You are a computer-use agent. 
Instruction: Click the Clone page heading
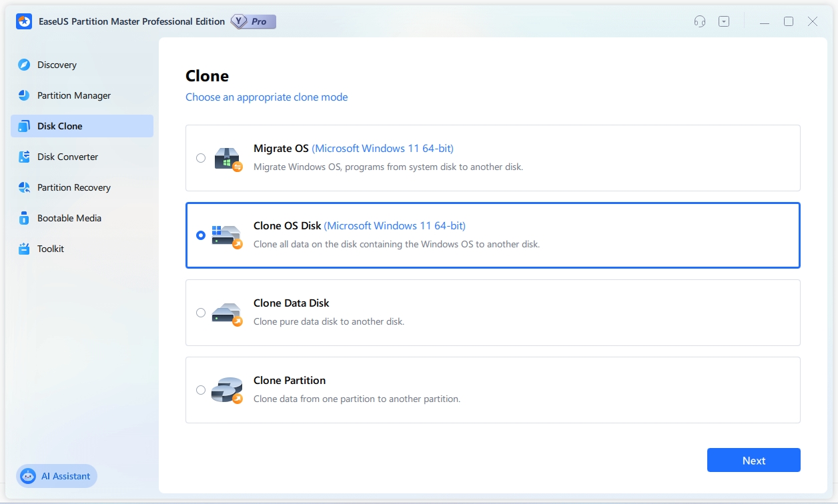[207, 76]
